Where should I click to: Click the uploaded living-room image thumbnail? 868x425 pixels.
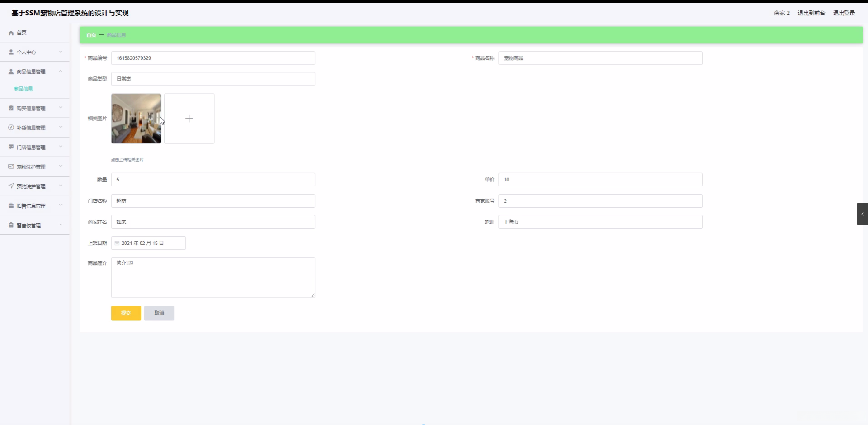[x=136, y=119]
